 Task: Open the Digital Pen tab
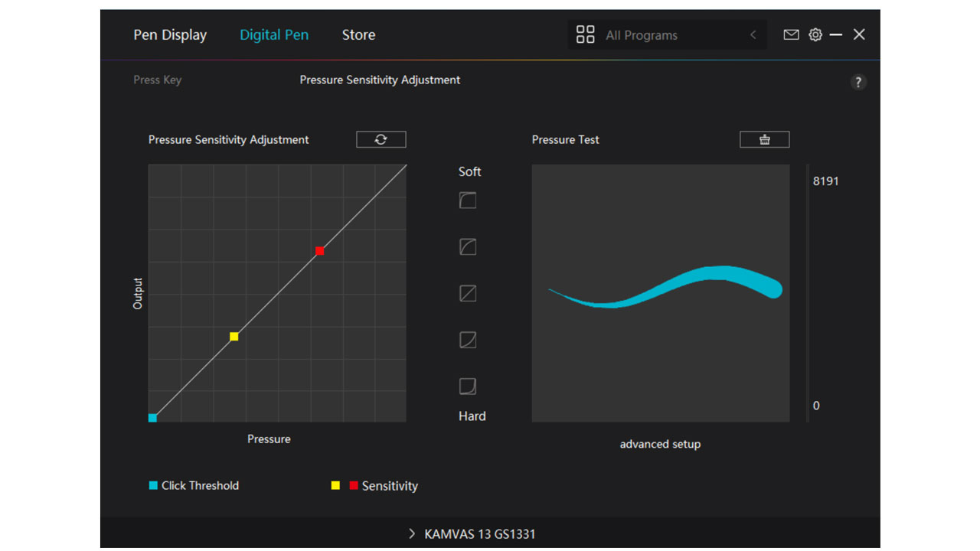(x=274, y=35)
